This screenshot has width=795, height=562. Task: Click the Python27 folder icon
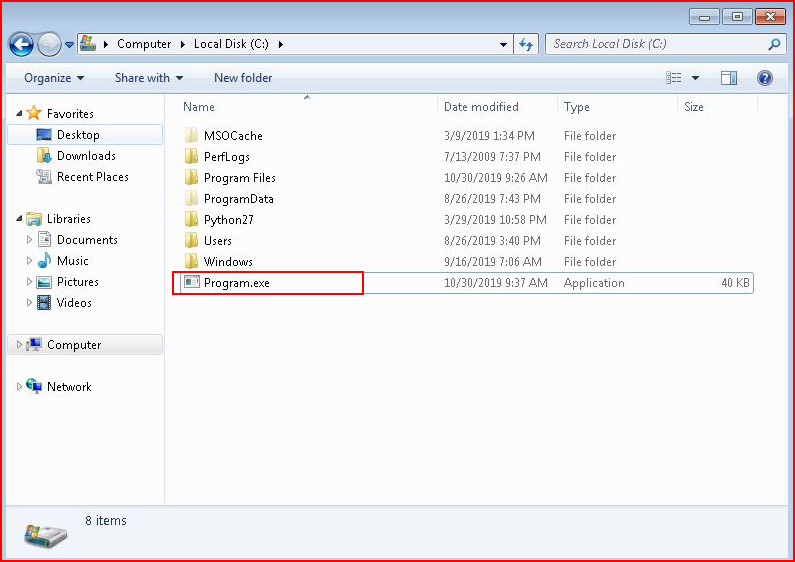point(192,219)
